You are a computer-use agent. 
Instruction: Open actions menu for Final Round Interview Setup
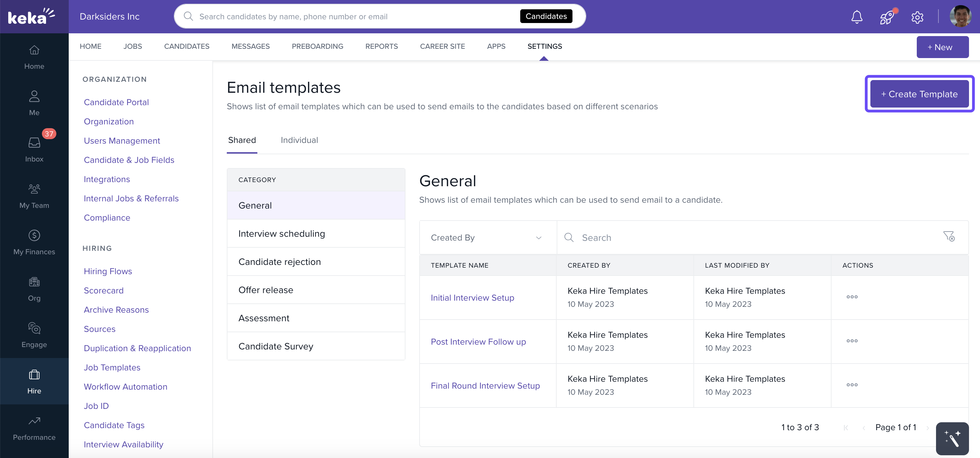(x=852, y=385)
